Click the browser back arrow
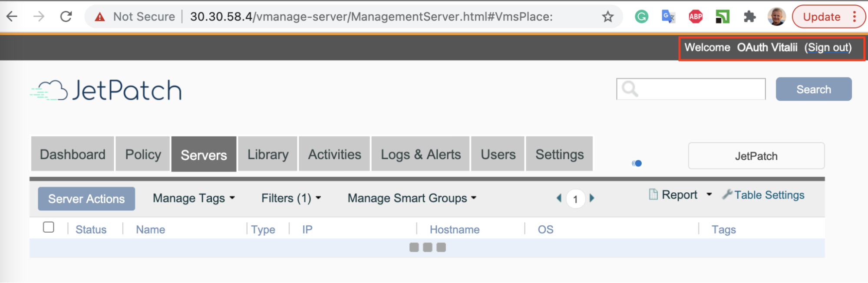The image size is (868, 283). pos(12,16)
